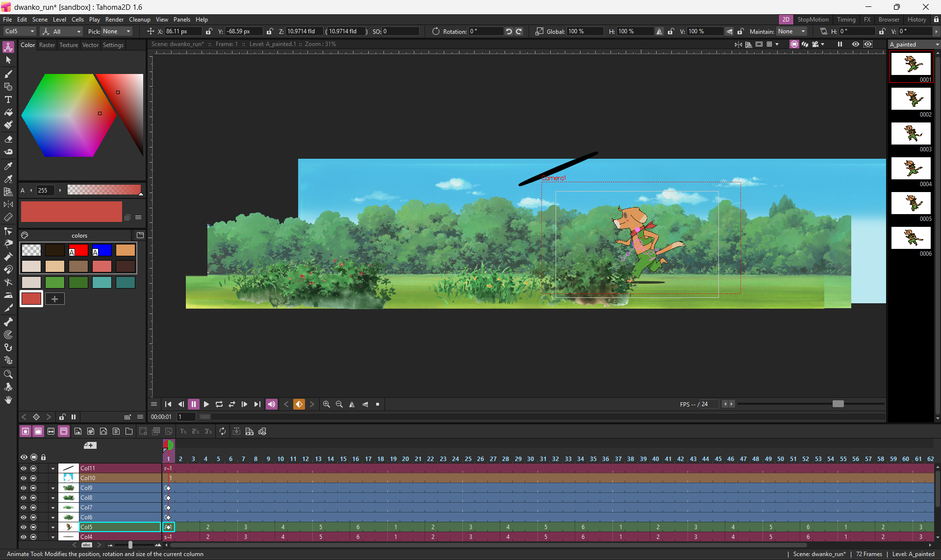Select the Brush tool
The height and width of the screenshot is (560, 941).
click(x=8, y=73)
